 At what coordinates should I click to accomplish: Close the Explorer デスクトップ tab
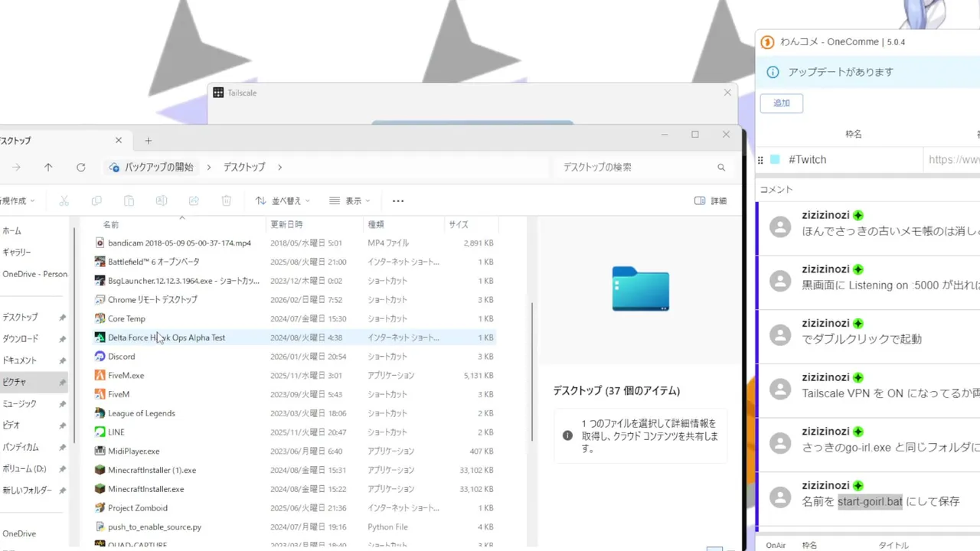coord(118,141)
